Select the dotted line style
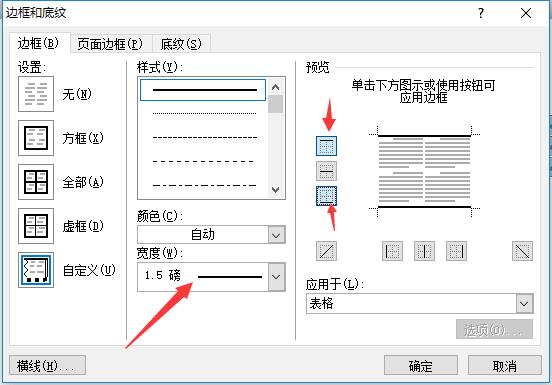 pyautogui.click(x=204, y=113)
